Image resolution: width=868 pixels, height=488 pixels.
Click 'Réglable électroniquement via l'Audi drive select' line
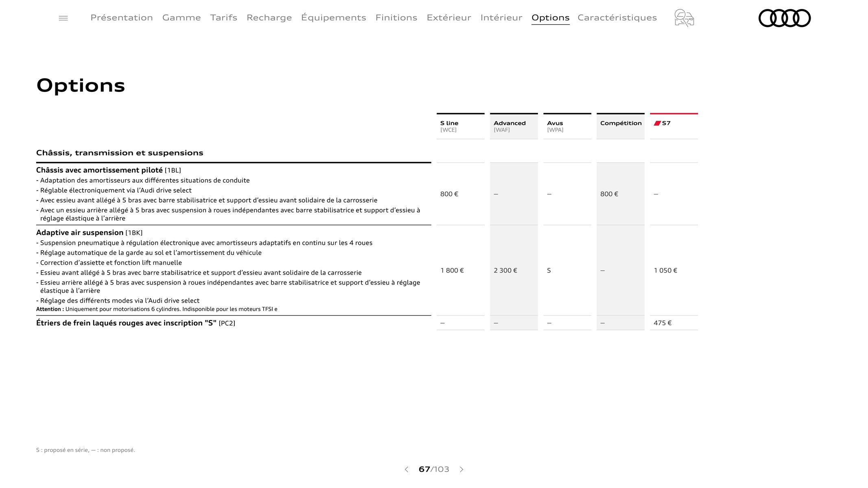click(114, 190)
